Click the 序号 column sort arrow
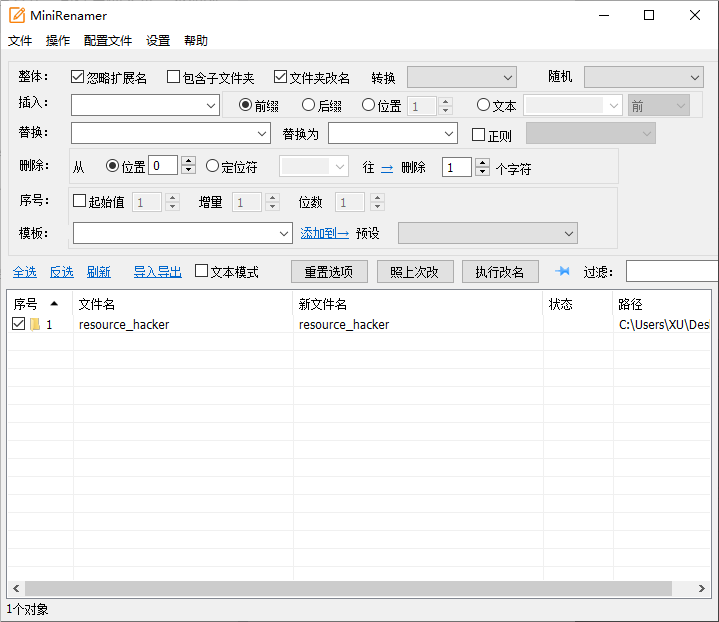Screen dimensions: 719x622 pyautogui.click(x=54, y=303)
